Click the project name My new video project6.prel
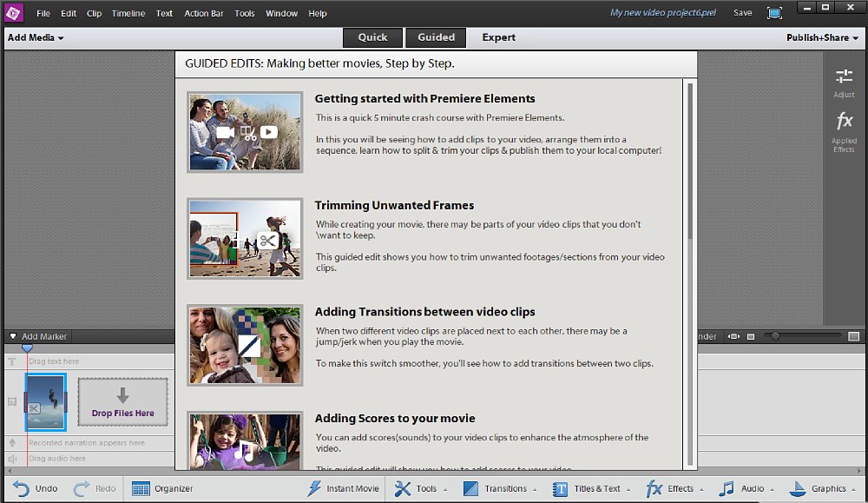 point(662,13)
